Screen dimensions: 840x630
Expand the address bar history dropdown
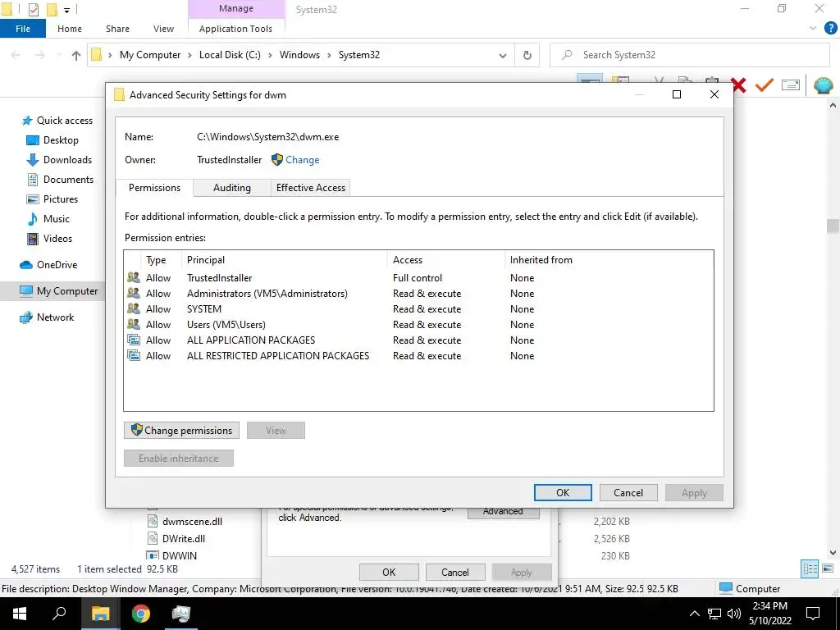503,55
